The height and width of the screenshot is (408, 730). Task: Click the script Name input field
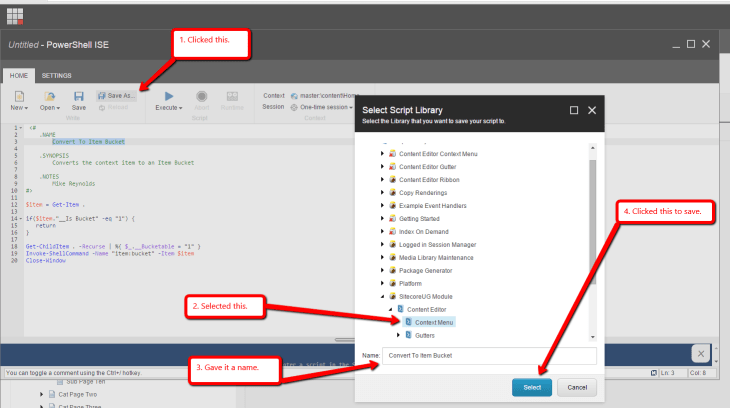pyautogui.click(x=489, y=355)
